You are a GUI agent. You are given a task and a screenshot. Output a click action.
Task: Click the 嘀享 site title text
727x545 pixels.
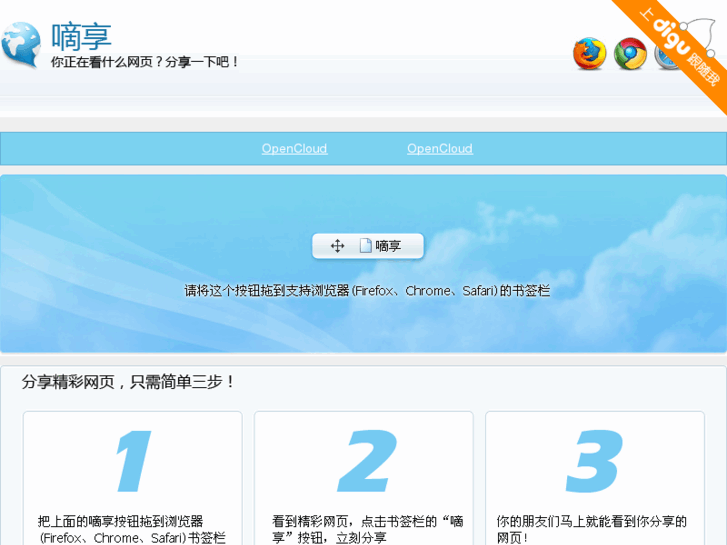tap(82, 36)
